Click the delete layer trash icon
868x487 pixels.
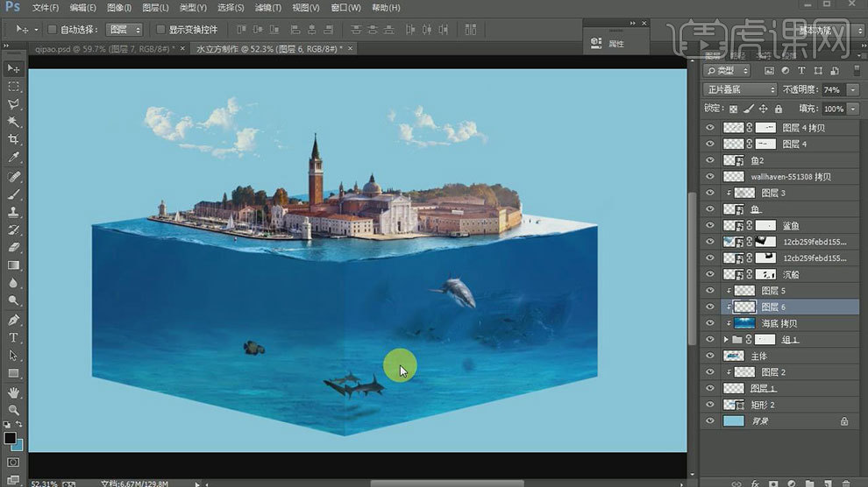848,482
